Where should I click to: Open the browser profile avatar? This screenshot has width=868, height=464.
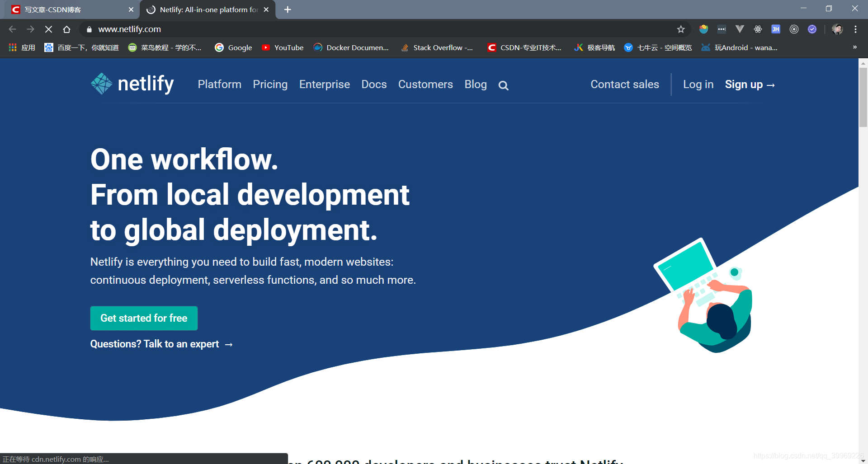[x=837, y=29]
